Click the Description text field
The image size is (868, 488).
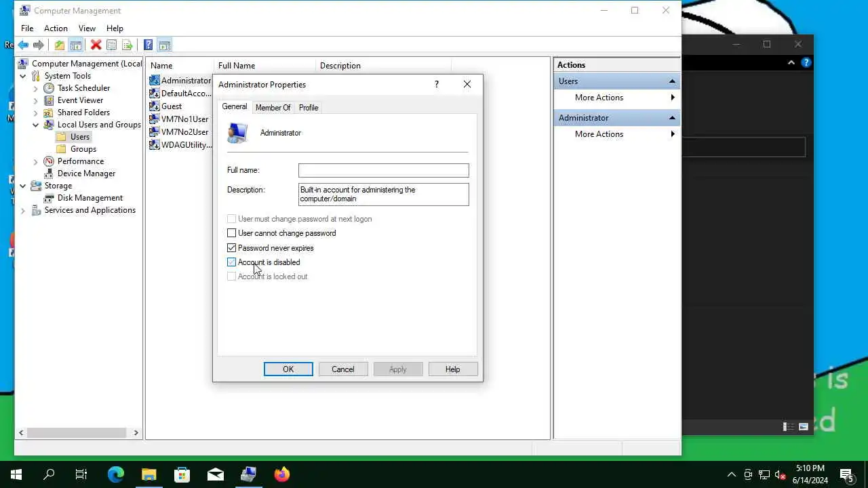point(384,195)
